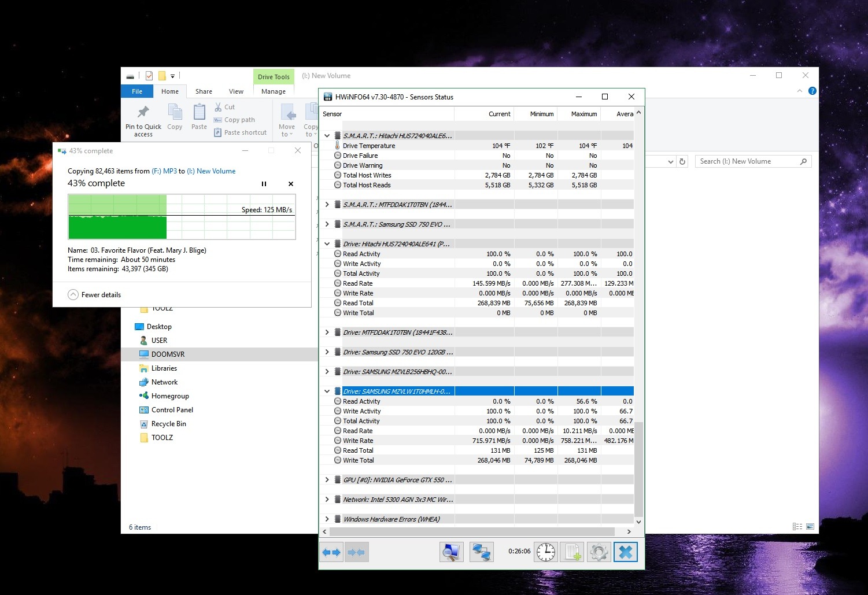Select the Drive Temperature sensor row
The height and width of the screenshot is (595, 868).
478,146
